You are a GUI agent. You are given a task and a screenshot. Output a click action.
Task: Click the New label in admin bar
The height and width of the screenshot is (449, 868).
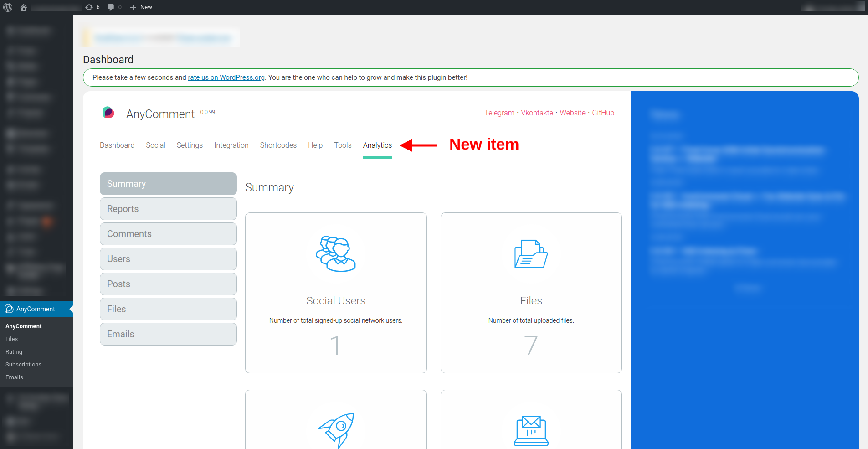click(146, 7)
